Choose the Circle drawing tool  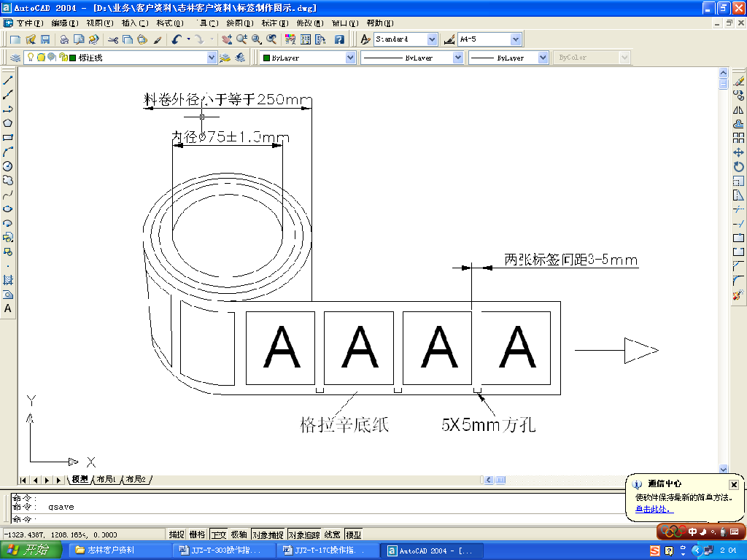8,166
